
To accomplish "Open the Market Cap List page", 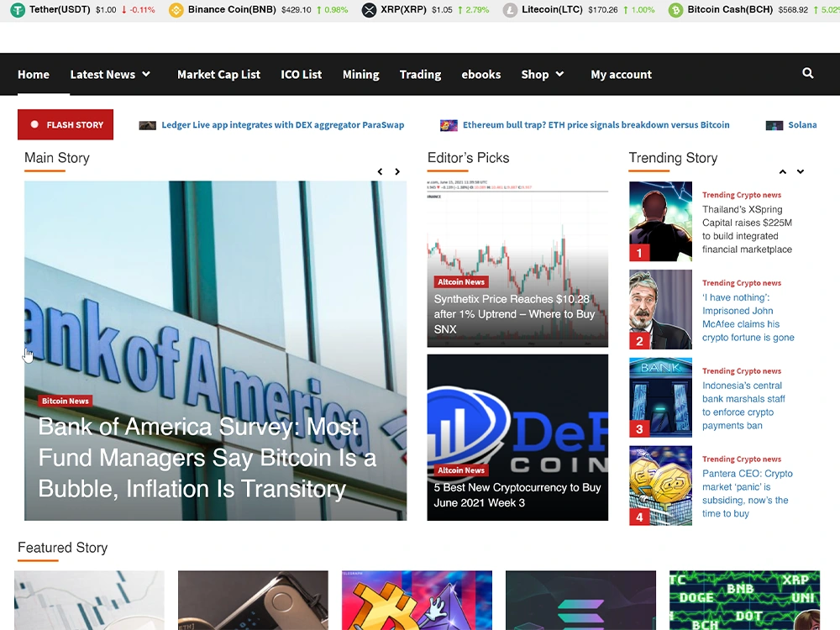I will point(218,75).
